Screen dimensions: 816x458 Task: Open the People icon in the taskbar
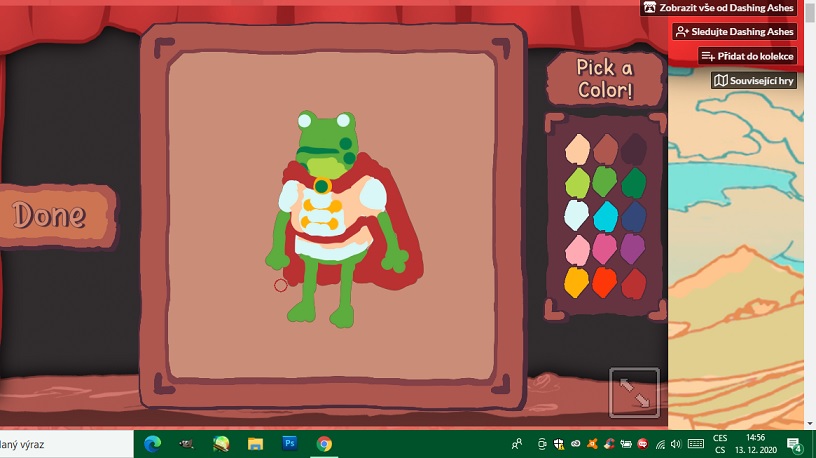517,444
